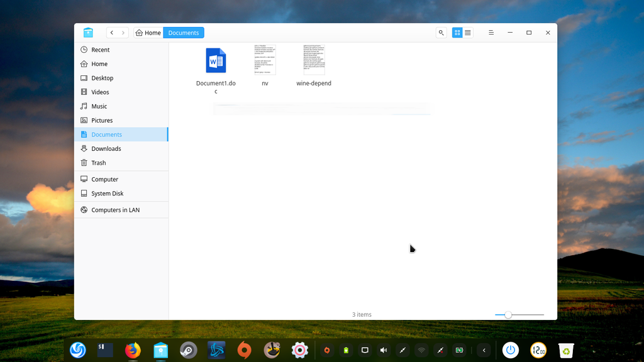The width and height of the screenshot is (644, 362).
Task: Open the search tool
Action: [441, 33]
